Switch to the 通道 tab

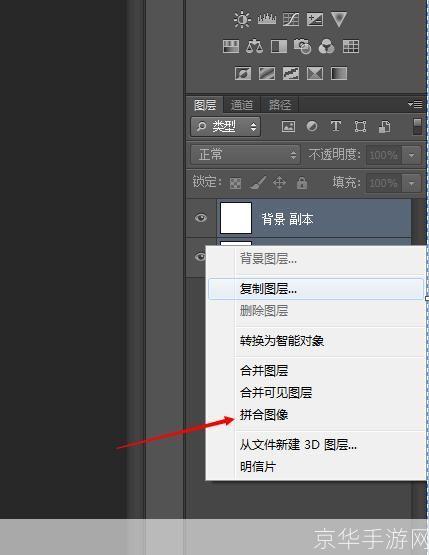(x=242, y=105)
